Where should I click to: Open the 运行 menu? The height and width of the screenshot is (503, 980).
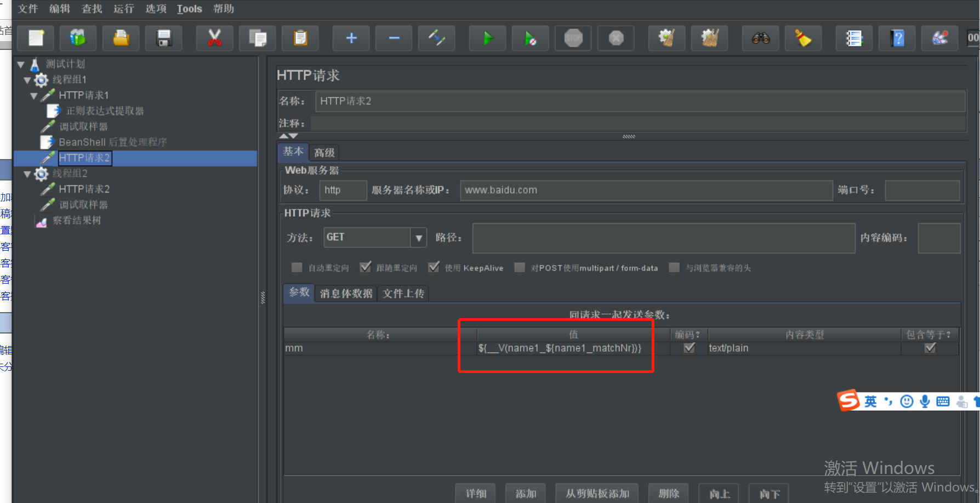coord(124,9)
